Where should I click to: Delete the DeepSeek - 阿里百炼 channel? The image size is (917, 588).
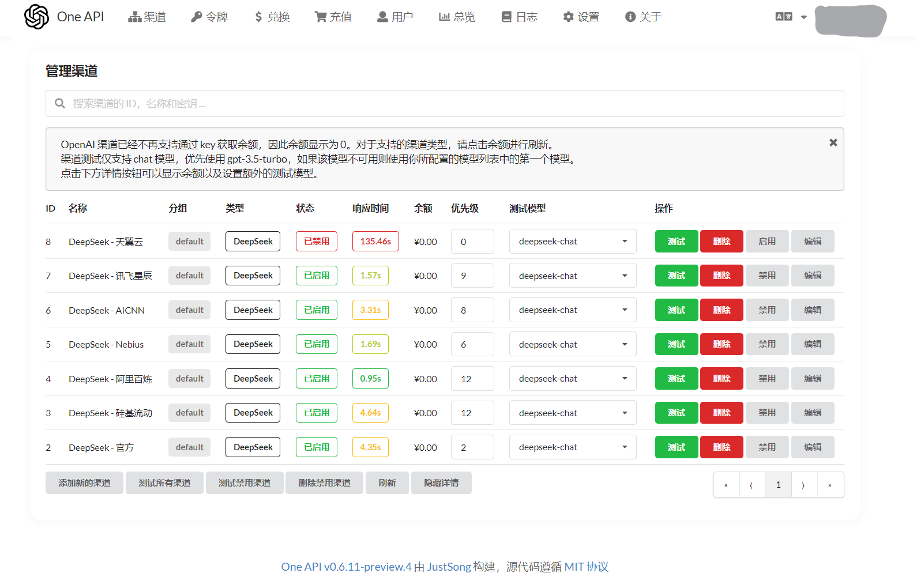point(721,379)
